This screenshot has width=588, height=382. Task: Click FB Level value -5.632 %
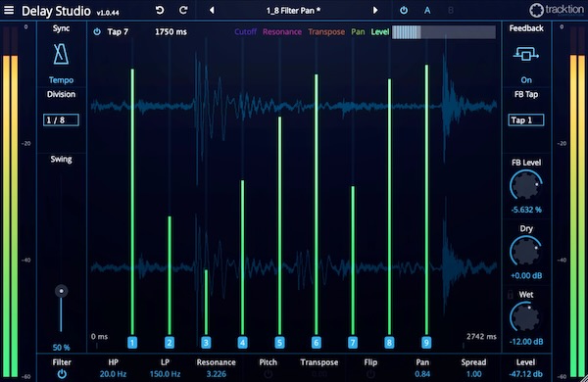[526, 210]
